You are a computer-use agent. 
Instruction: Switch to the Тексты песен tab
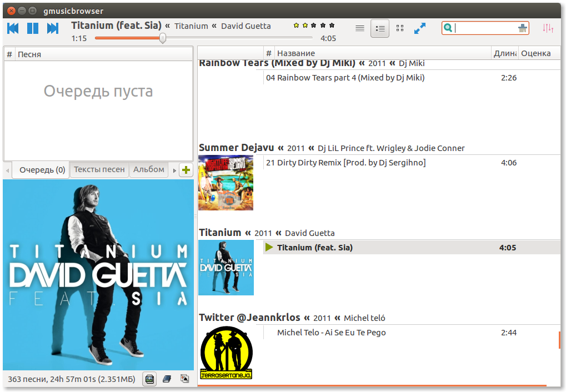99,169
